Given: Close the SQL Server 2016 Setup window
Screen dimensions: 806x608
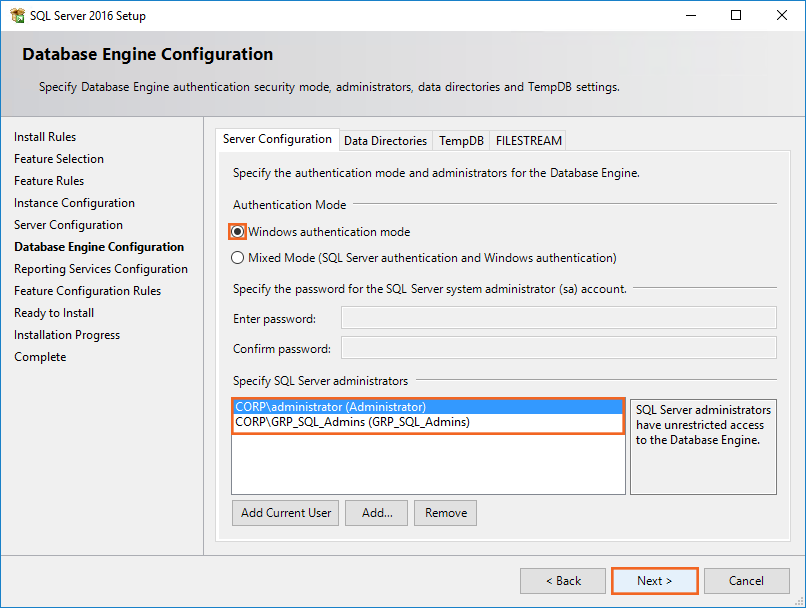Looking at the screenshot, I should coord(782,15).
